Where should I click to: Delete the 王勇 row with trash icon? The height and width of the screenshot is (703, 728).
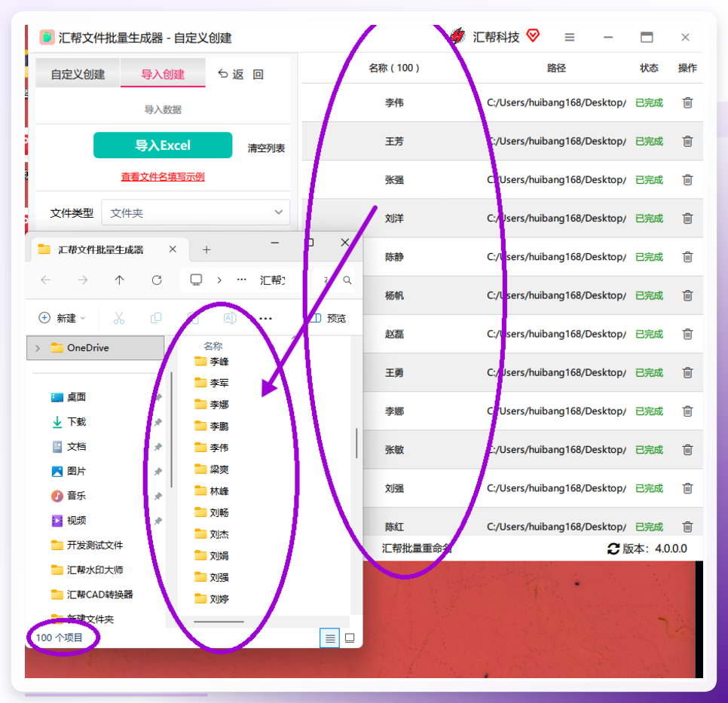[x=687, y=372]
